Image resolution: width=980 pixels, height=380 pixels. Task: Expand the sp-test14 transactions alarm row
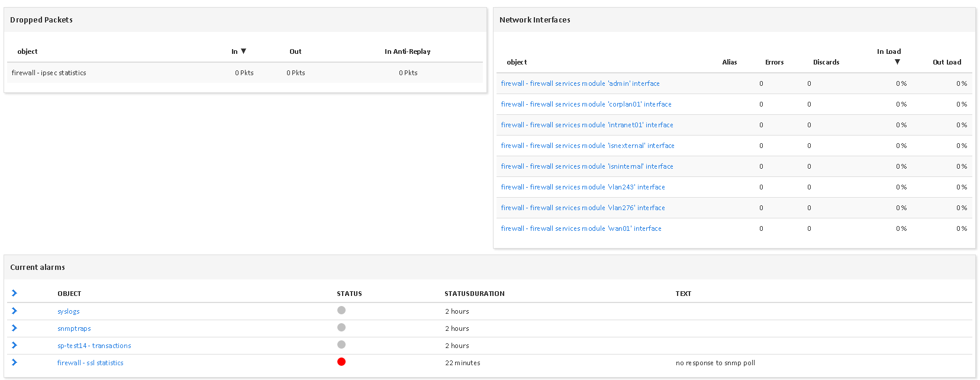[14, 345]
